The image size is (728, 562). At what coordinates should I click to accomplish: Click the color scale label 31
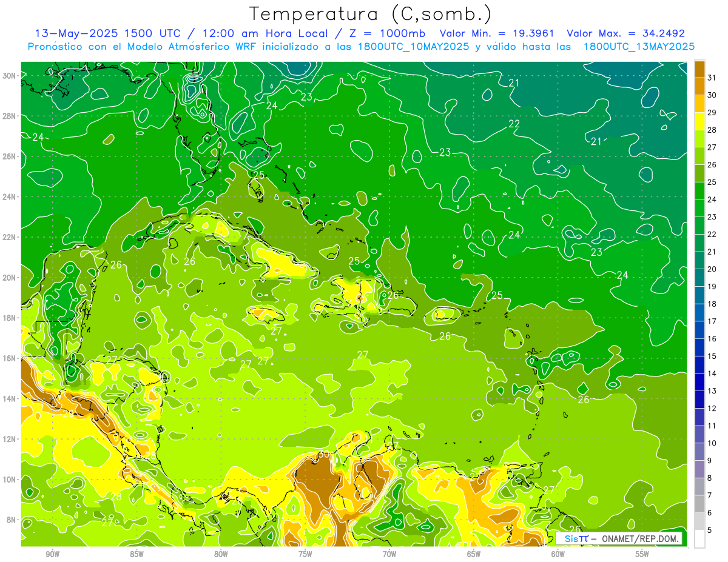(712, 78)
